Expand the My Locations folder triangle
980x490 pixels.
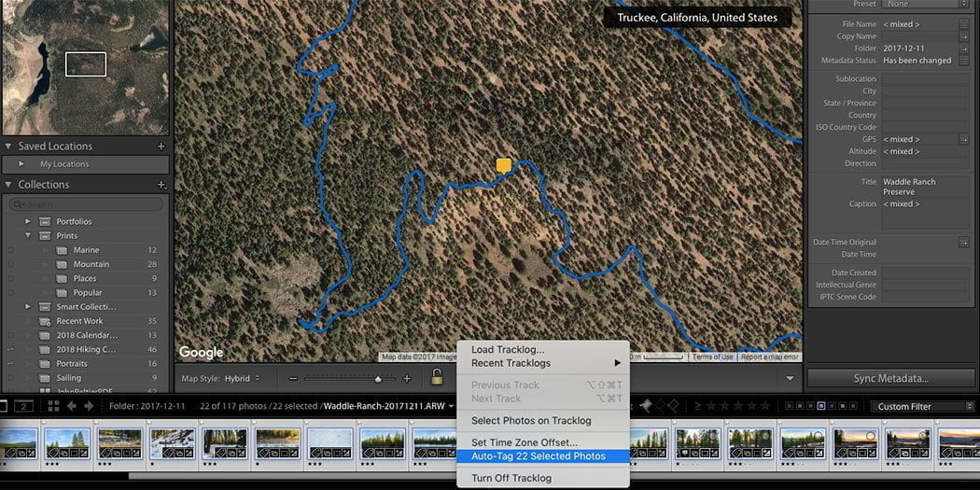pos(21,164)
